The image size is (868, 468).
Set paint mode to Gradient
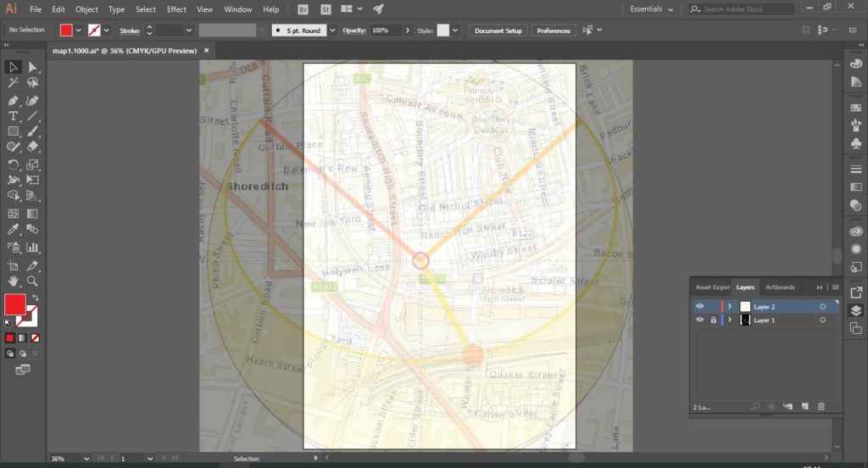(22, 337)
